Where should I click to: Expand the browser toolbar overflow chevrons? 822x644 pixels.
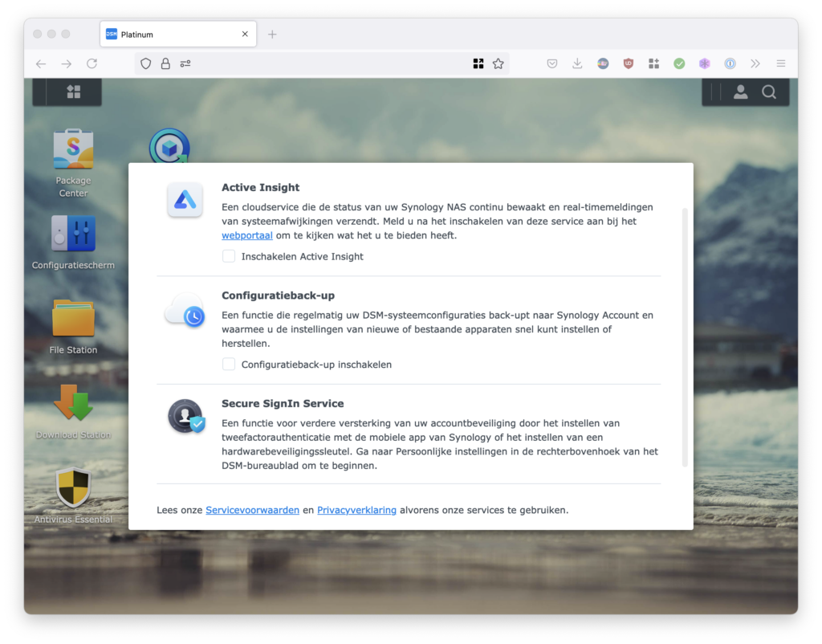pyautogui.click(x=755, y=64)
